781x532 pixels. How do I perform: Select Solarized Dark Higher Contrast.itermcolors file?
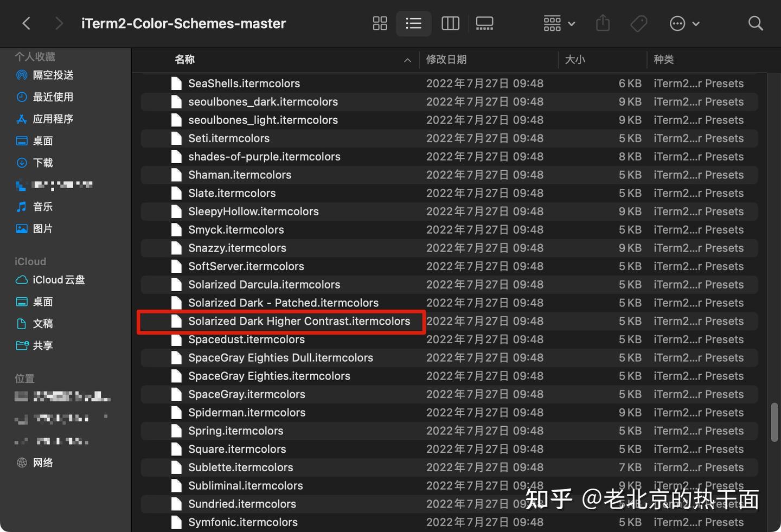coord(299,321)
